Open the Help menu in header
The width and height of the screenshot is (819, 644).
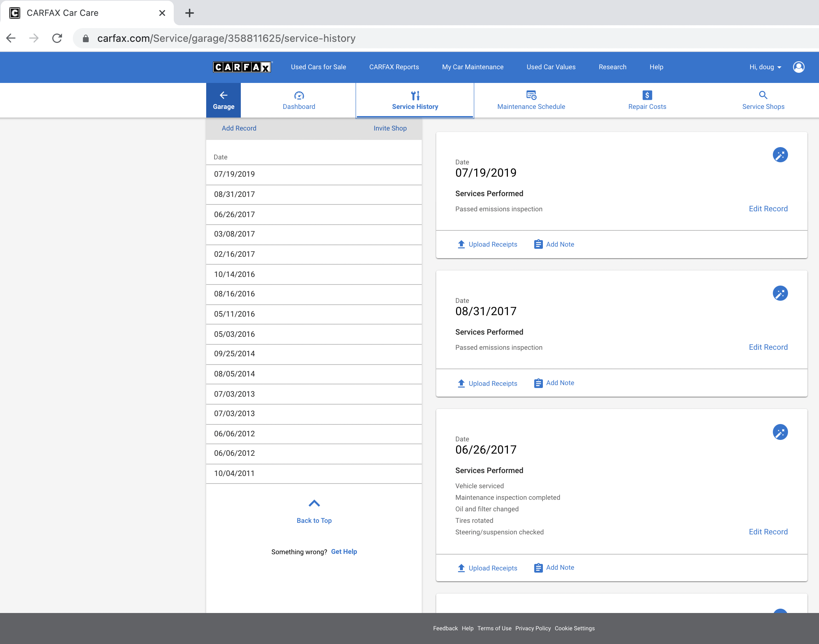656,67
